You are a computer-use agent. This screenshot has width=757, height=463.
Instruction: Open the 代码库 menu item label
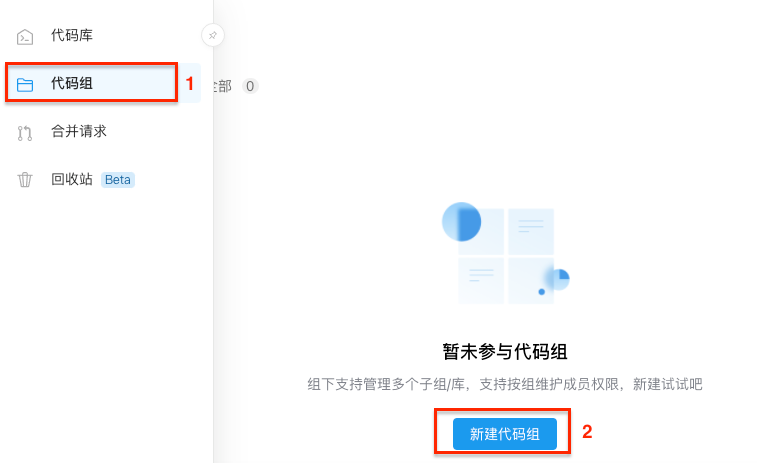(72, 35)
